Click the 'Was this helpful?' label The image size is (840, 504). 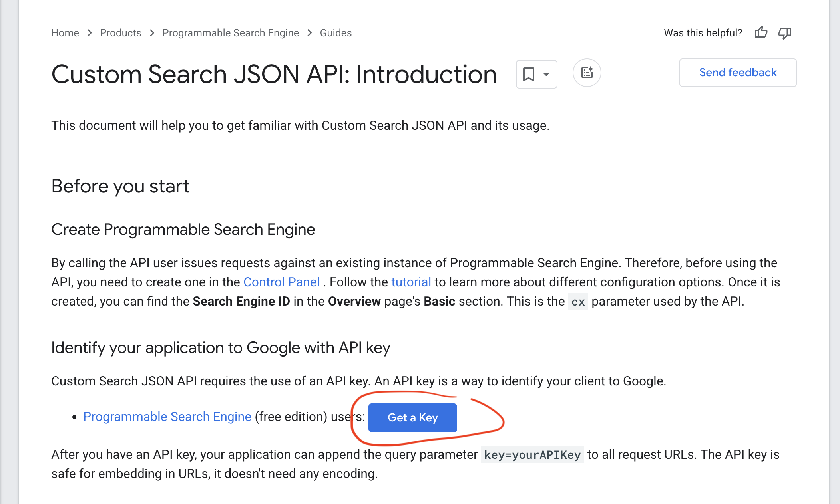pos(703,33)
